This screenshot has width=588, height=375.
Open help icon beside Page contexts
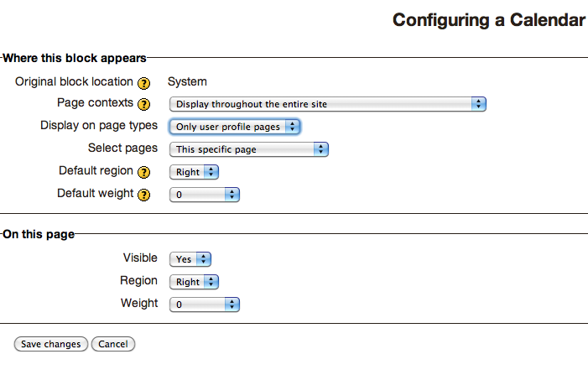point(143,104)
